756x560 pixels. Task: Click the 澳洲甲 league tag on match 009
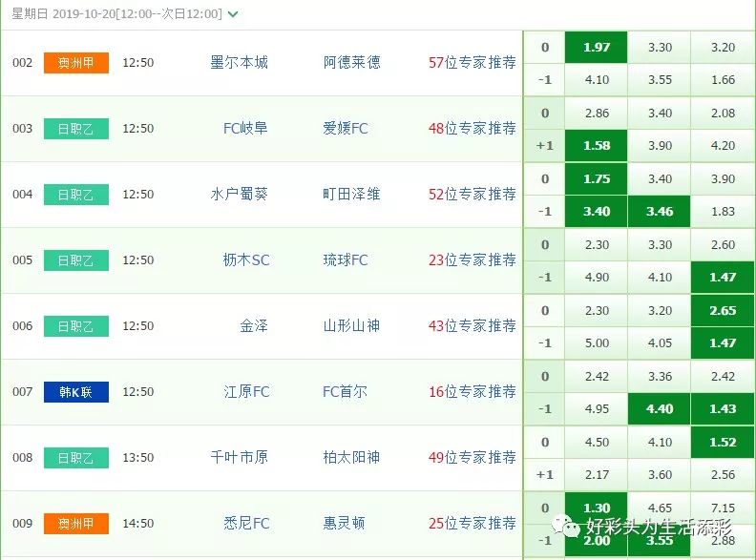[x=76, y=524]
